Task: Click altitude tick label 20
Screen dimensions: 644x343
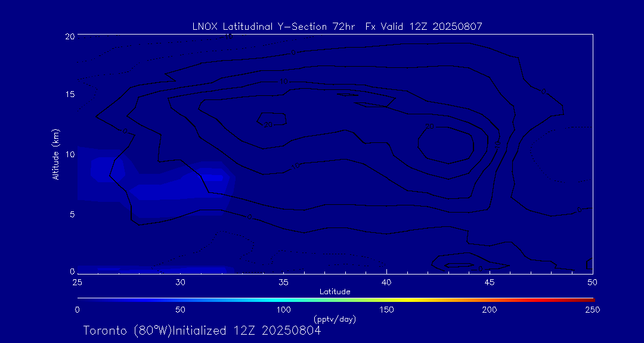Action: (x=69, y=36)
